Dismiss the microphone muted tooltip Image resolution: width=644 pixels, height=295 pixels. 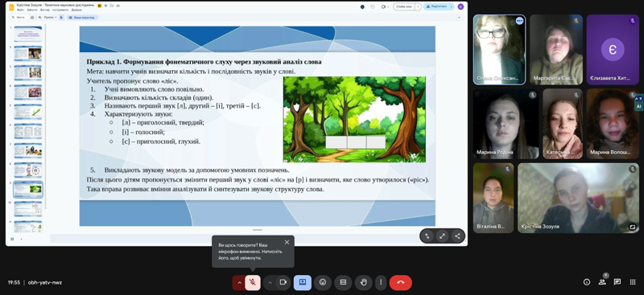[287, 242]
